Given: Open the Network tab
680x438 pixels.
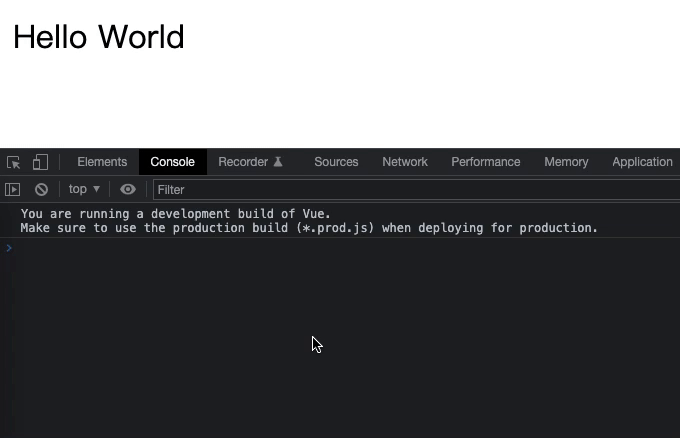Looking at the screenshot, I should [x=405, y=162].
